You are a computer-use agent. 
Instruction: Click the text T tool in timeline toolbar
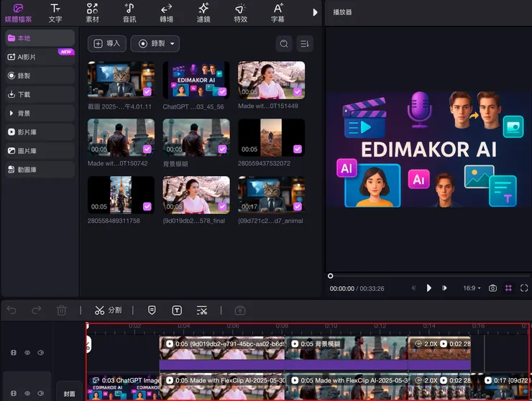tap(177, 310)
